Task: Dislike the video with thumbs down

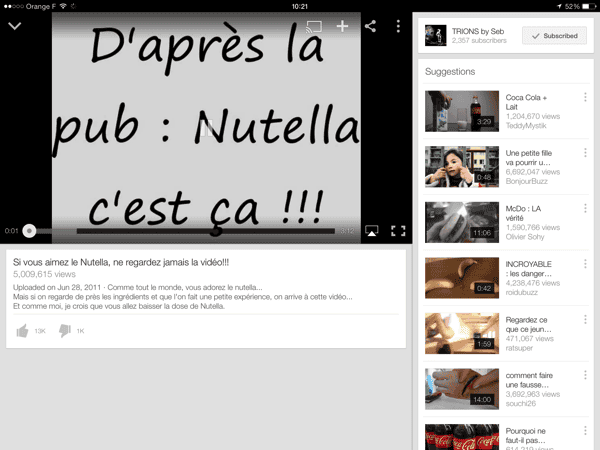Action: pyautogui.click(x=65, y=331)
